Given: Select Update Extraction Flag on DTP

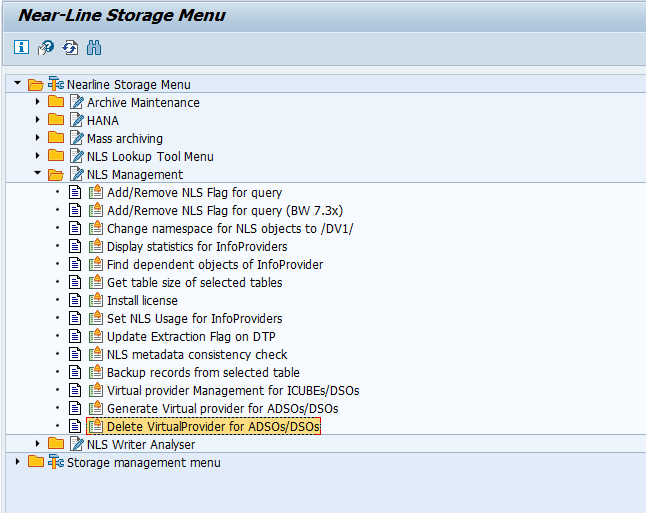Looking at the screenshot, I should [x=191, y=337].
